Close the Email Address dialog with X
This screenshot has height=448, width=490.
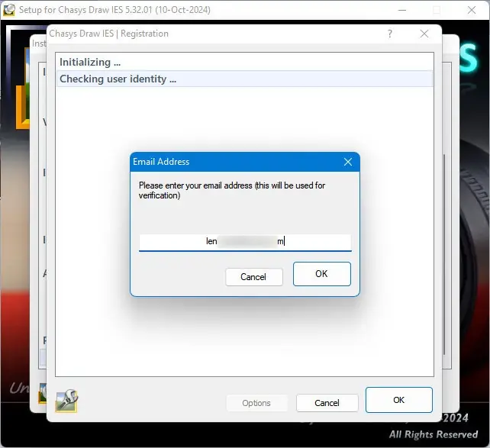point(348,162)
